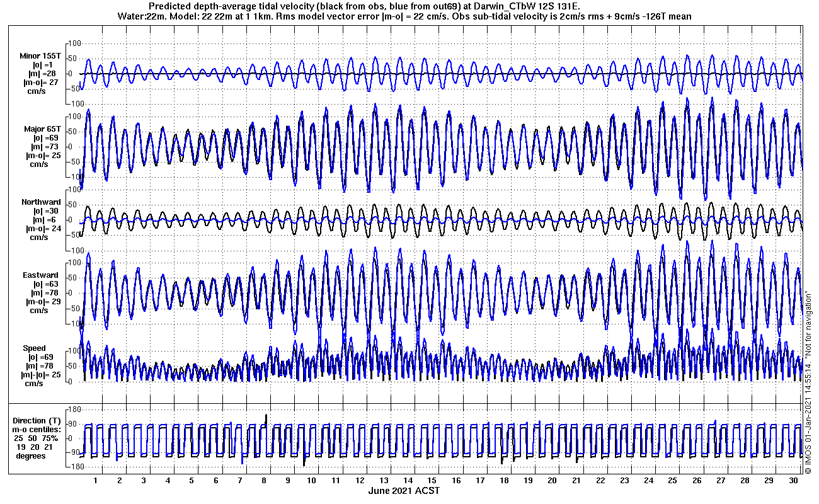Click day '1' on the x-axis
Viewport: 819px width, 504px height.
click(x=96, y=481)
